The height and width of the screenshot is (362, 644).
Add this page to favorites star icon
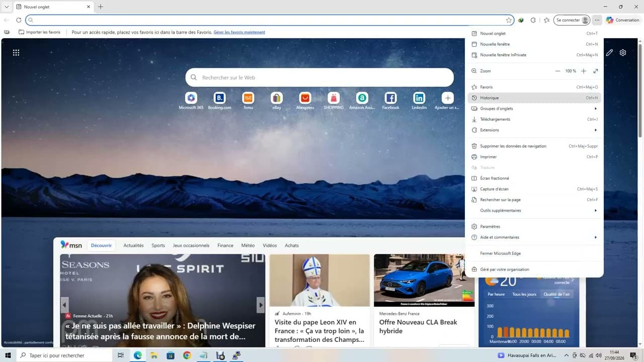coord(509,20)
